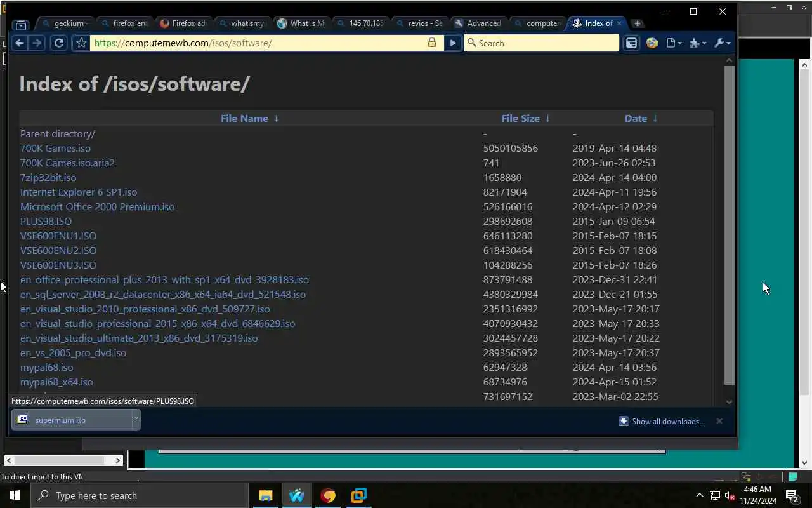Switch to the 'What Is M' tab
The height and width of the screenshot is (508, 812).
302,23
